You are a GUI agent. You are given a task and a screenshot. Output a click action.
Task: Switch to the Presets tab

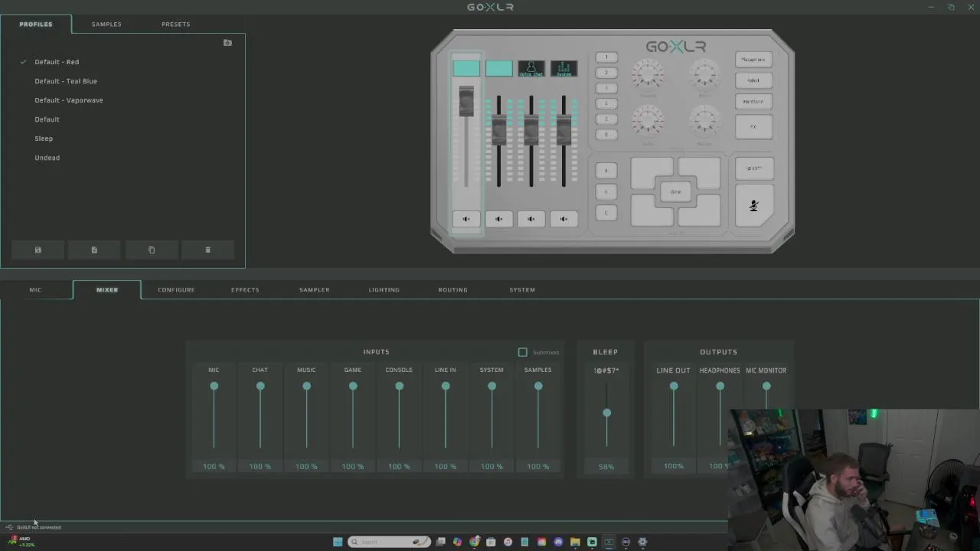tap(175, 24)
